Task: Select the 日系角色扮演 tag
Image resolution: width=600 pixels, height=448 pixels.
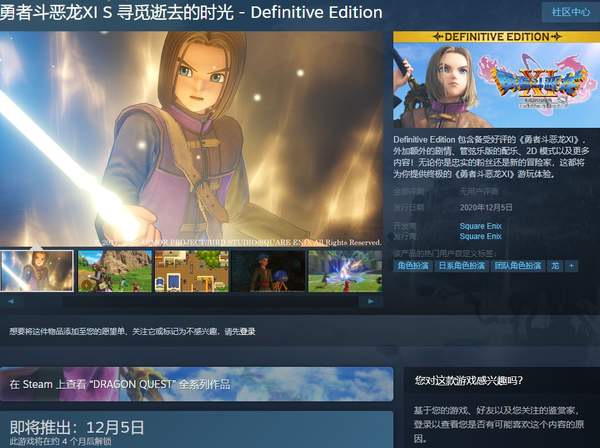Action: point(462,266)
